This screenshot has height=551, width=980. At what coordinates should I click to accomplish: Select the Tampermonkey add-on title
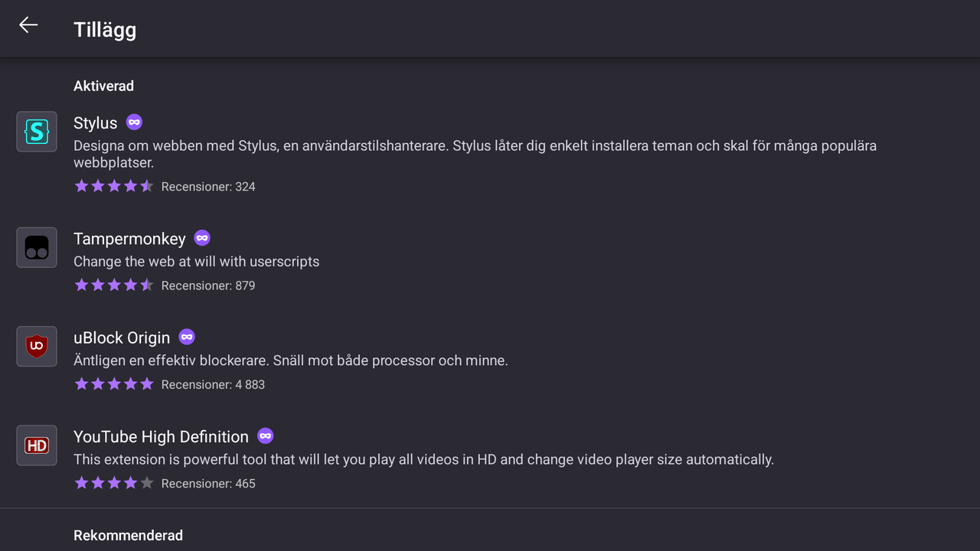pyautogui.click(x=129, y=239)
